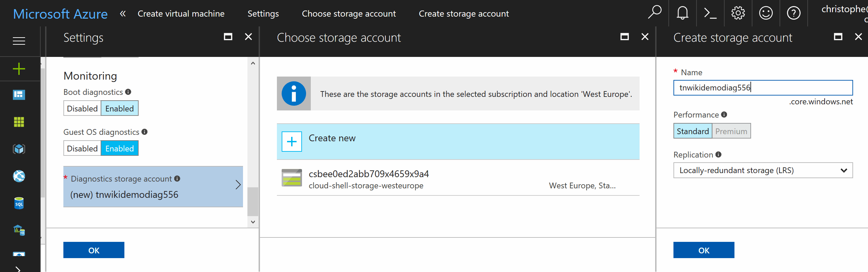Image resolution: width=868 pixels, height=272 pixels.
Task: Maximize the Settings blade
Action: coord(228,37)
